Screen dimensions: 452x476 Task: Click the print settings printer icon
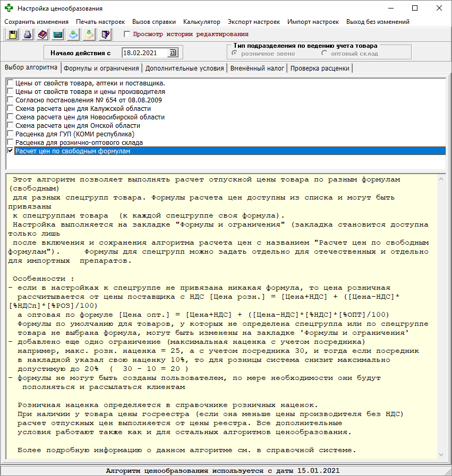28,34
